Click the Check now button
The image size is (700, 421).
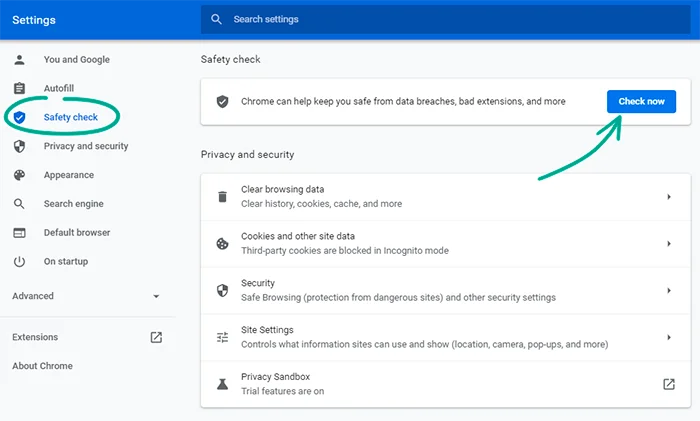pyautogui.click(x=641, y=101)
